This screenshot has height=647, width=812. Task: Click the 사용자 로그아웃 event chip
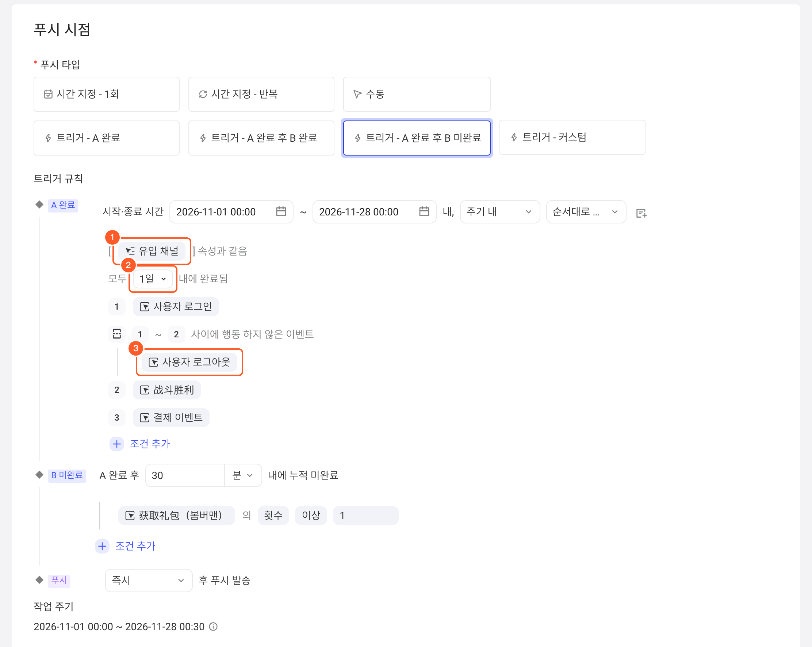(x=189, y=362)
